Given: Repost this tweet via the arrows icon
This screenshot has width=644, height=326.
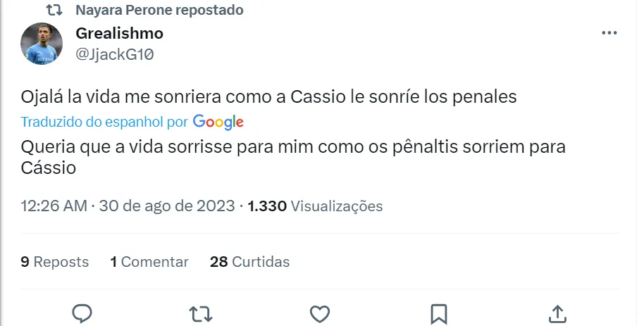Looking at the screenshot, I should click(x=201, y=313).
